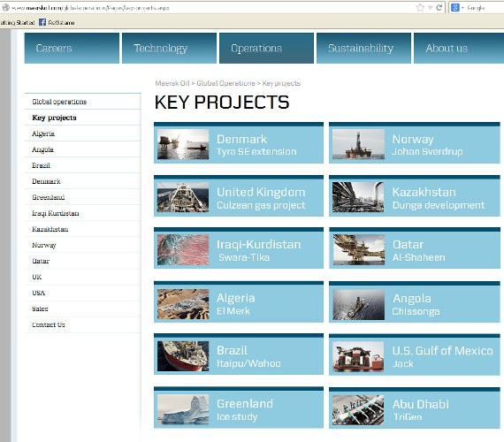Screen dimensions: 504x442
Task: Click the Norway Johan Sverdrup rig thumbnail
Action: click(358, 144)
